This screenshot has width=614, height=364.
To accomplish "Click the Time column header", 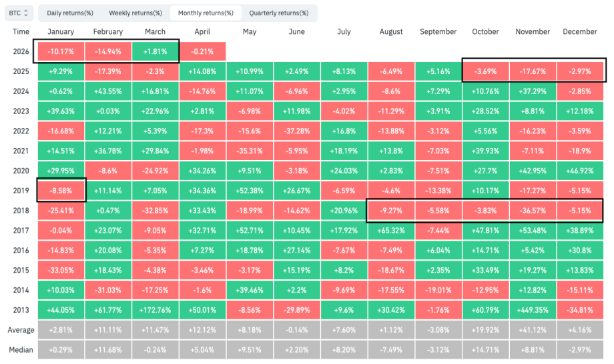I will click(x=21, y=31).
